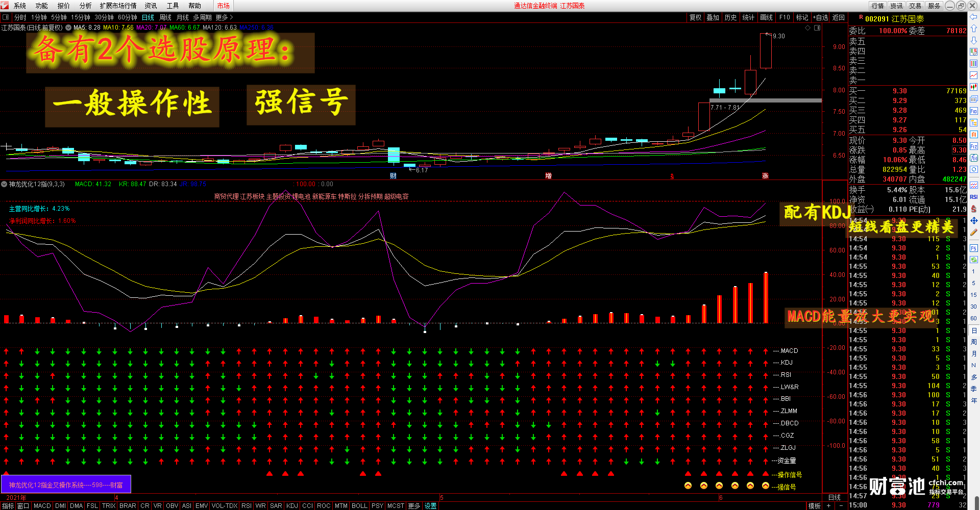Open the 指标 indicator list at bottom left

pos(8,506)
